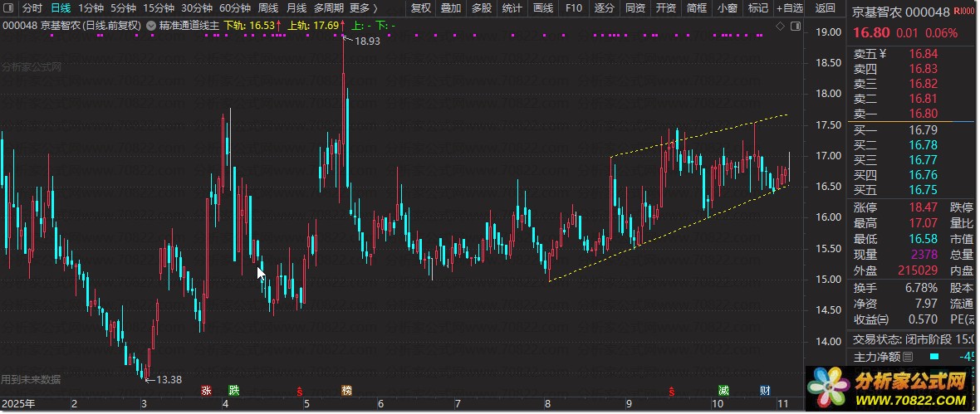Click the red 涨 event marker
980x414 pixels.
[206, 390]
